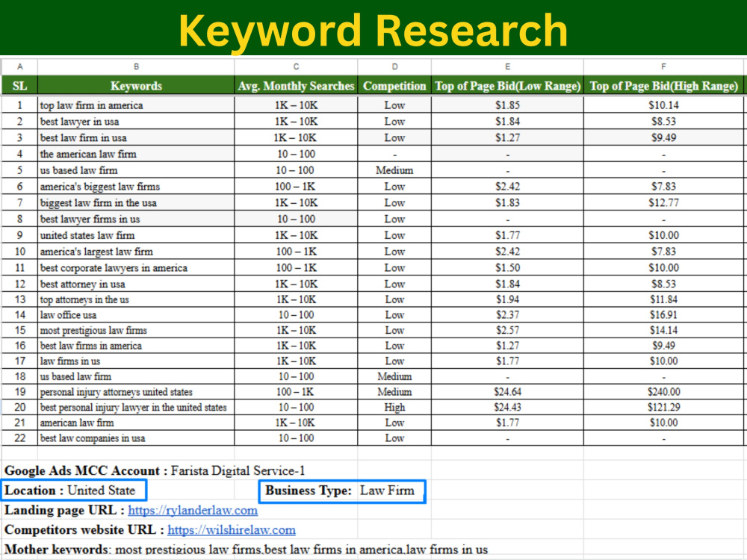Click the Top of Page Bid(Low Range) header

coord(507,86)
